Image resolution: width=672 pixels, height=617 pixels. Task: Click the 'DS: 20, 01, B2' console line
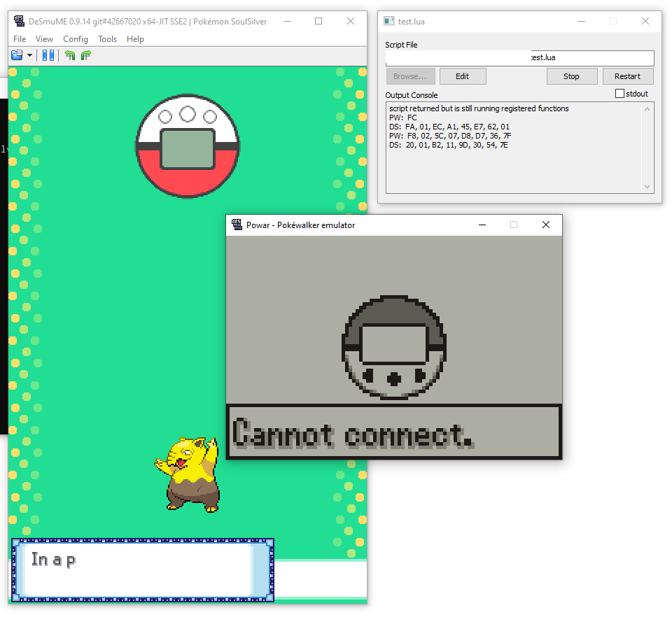[x=448, y=145]
